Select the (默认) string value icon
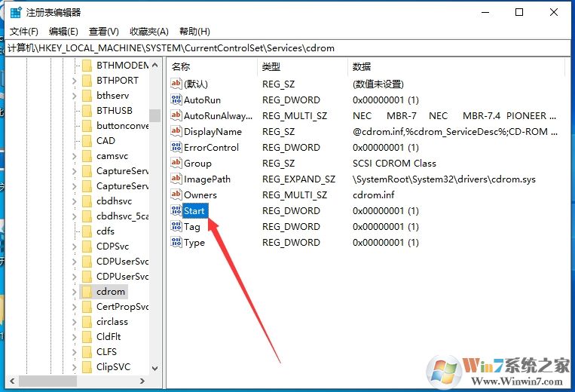575x392 pixels. [176, 84]
